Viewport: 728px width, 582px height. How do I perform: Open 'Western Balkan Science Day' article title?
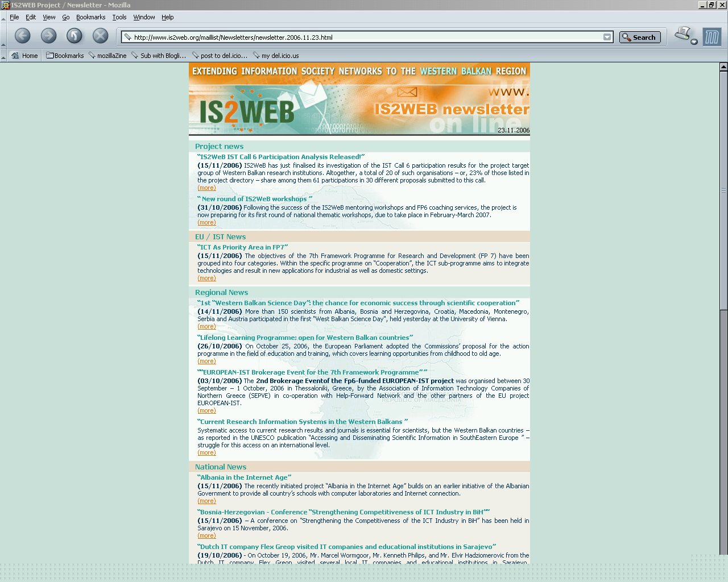(358, 303)
